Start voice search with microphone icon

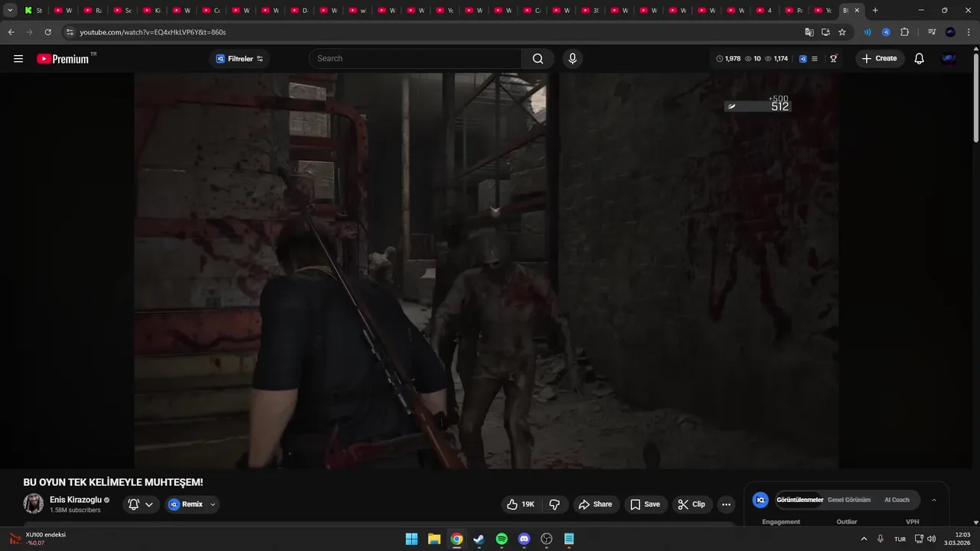(572, 59)
